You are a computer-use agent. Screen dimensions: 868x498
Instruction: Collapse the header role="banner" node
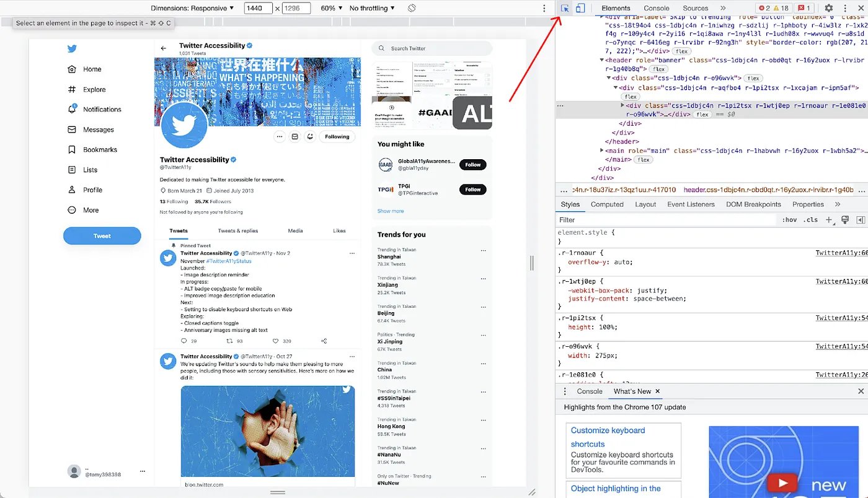tap(602, 60)
